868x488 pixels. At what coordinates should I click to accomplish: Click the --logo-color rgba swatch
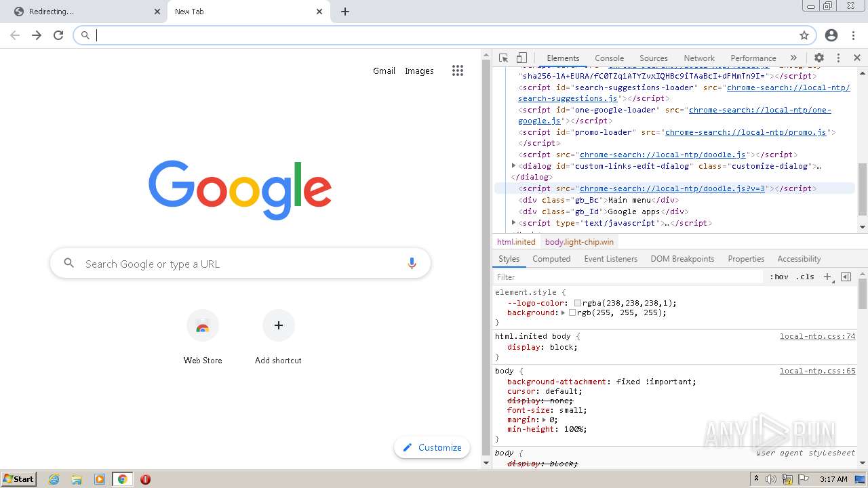[x=578, y=303]
